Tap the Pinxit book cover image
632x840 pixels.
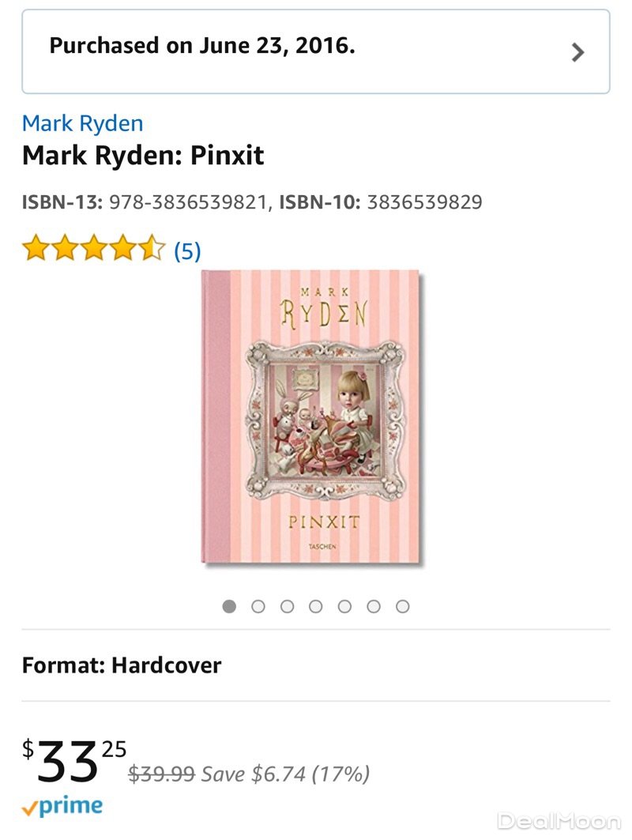click(x=311, y=417)
